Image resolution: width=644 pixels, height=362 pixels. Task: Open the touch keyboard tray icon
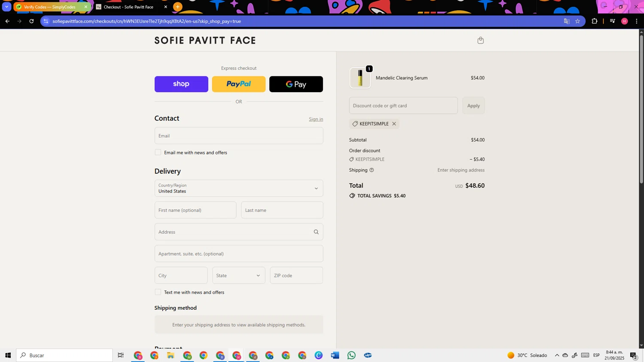click(585, 355)
